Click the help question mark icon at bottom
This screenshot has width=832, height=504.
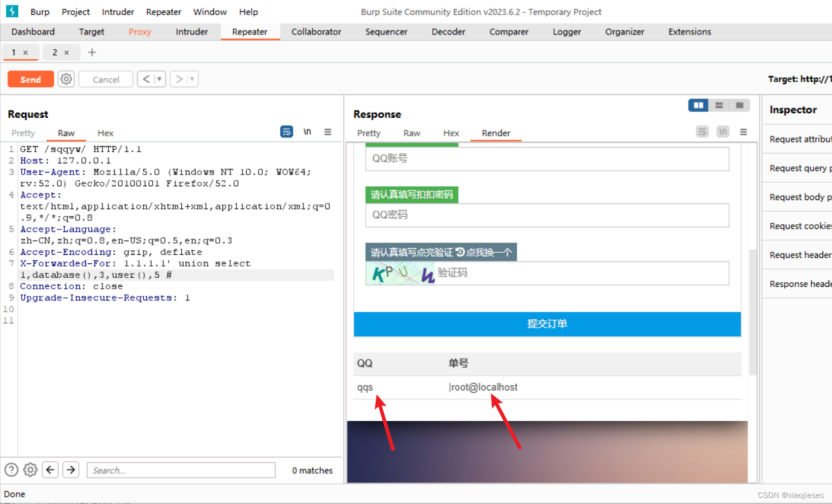(x=11, y=470)
